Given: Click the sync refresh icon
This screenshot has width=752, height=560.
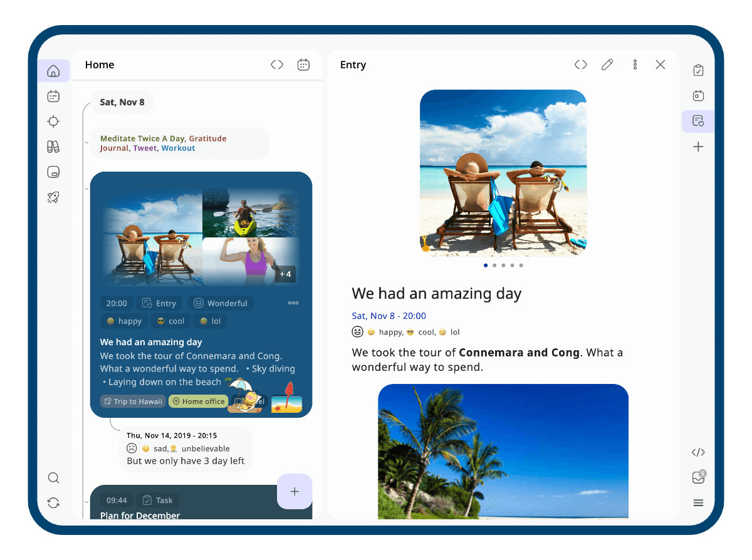Looking at the screenshot, I should click(53, 503).
